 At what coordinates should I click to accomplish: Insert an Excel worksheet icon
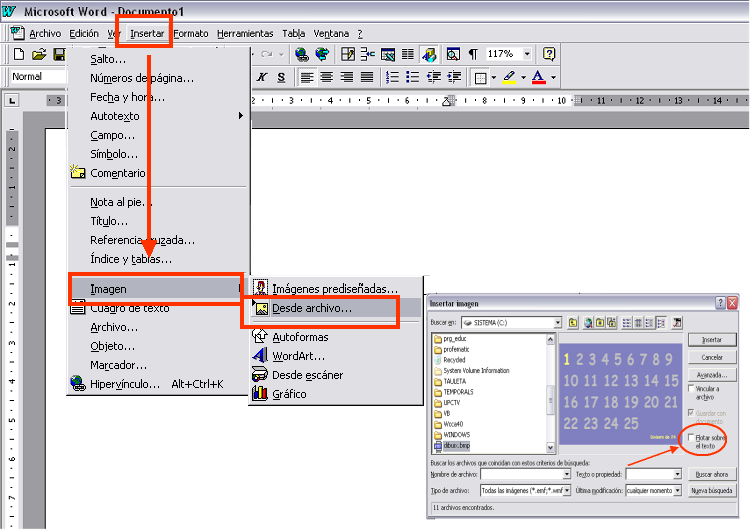[387, 54]
